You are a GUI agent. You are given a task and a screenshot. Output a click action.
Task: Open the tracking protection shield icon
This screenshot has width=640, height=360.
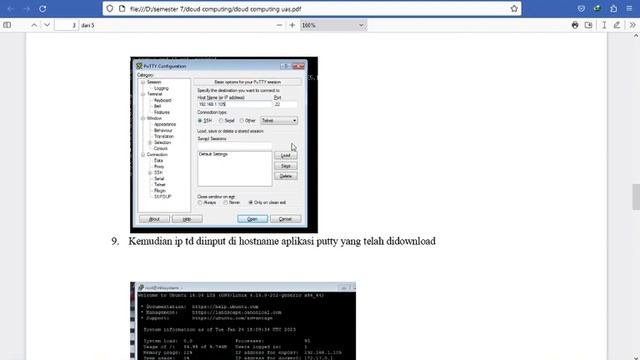(110, 9)
